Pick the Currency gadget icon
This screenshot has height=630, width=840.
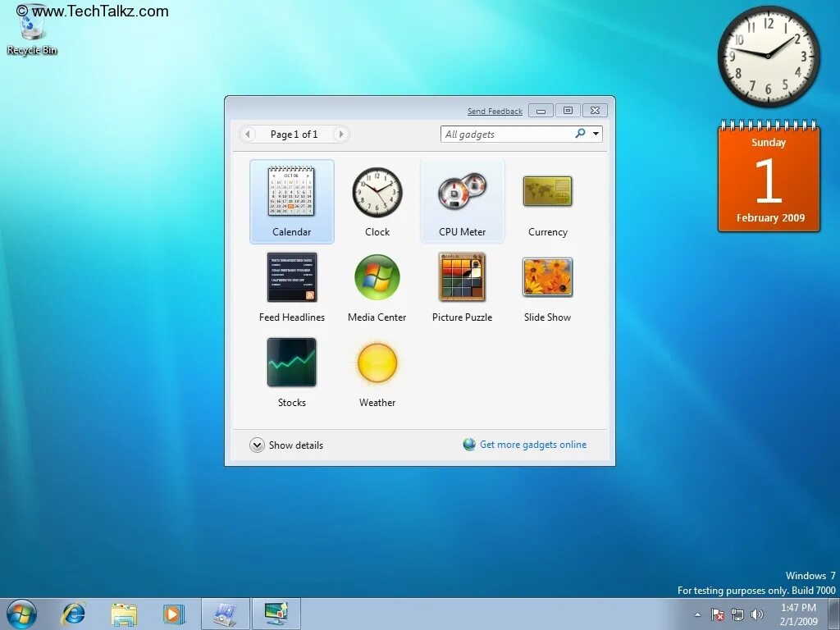547,191
